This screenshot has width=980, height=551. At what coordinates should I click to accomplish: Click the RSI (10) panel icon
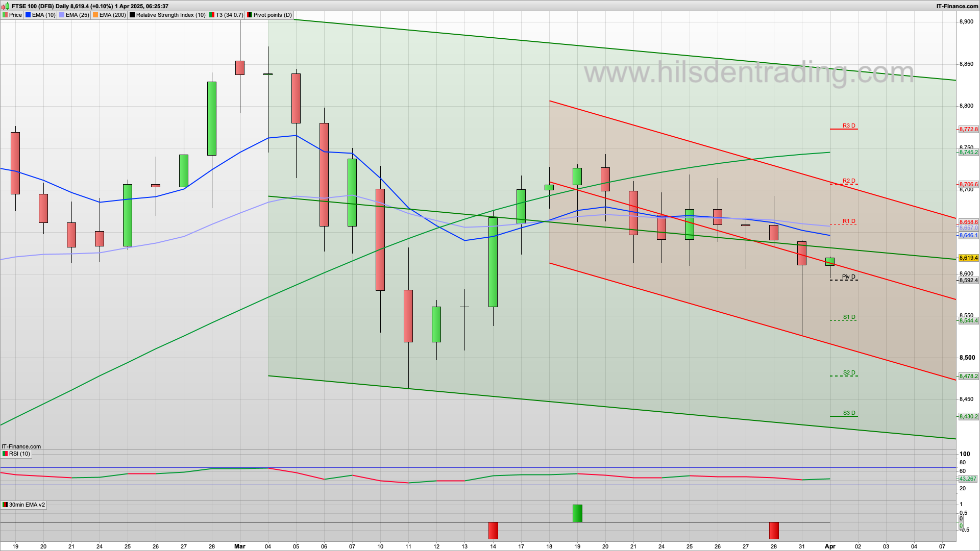click(5, 454)
